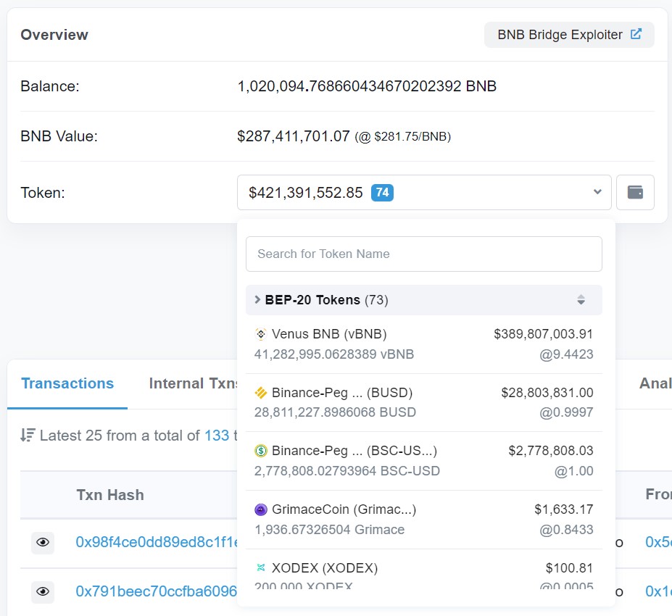
Task: Switch to the Transactions tab
Action: (67, 383)
